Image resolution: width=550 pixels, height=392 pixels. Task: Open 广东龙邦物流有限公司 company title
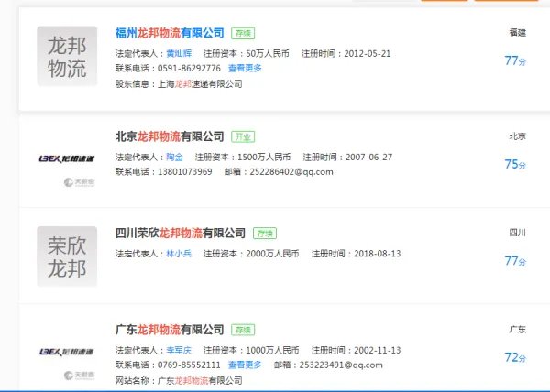click(170, 330)
